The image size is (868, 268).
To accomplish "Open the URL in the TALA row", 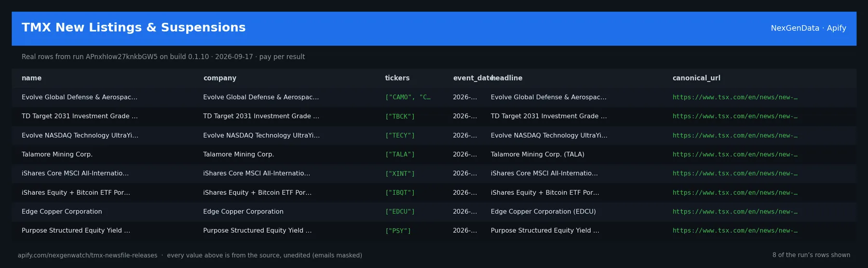I will [735, 154].
